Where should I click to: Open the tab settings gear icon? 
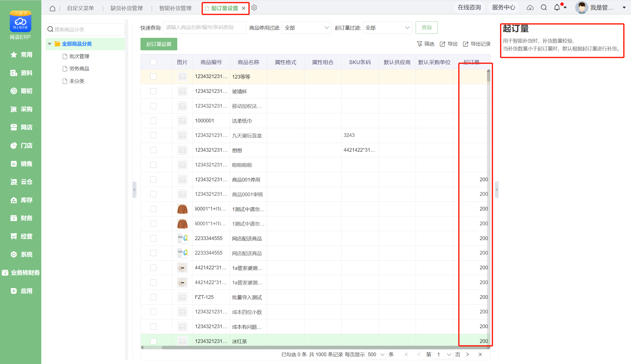[x=254, y=8]
